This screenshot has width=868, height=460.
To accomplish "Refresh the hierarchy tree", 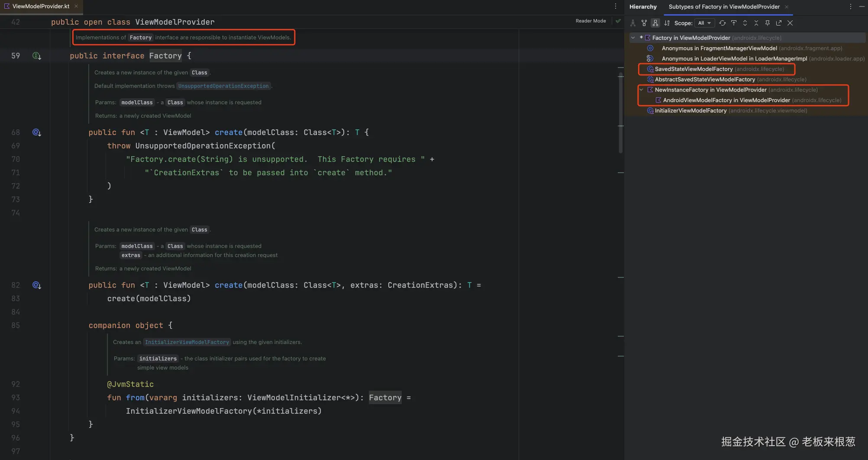I will pos(723,23).
